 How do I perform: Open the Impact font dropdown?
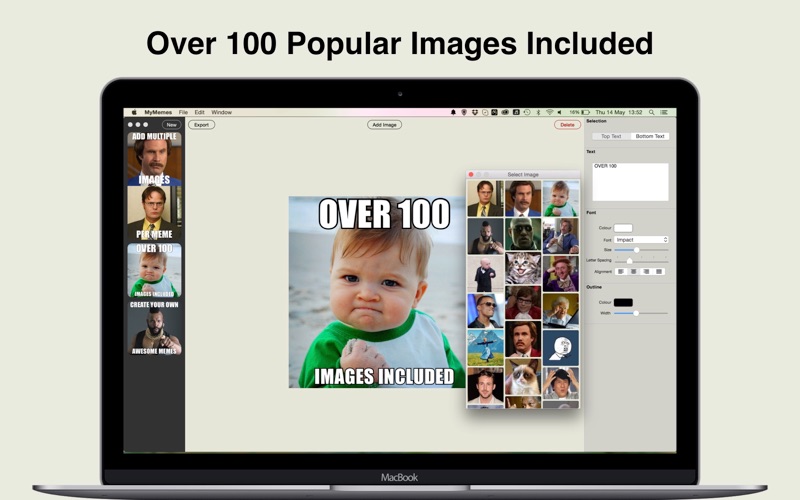(641, 239)
